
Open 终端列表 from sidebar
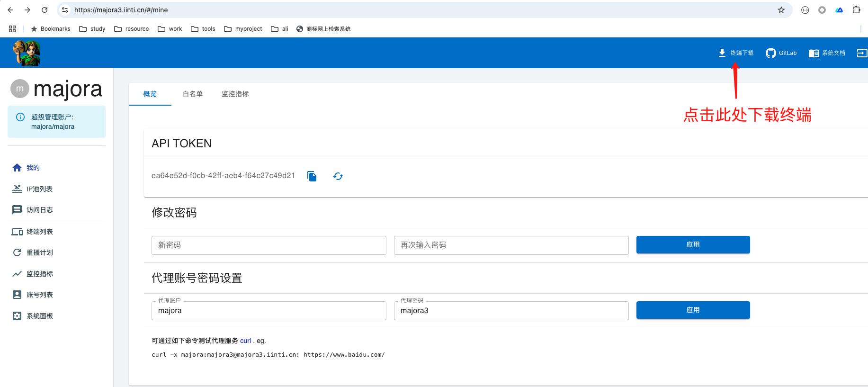(x=39, y=232)
